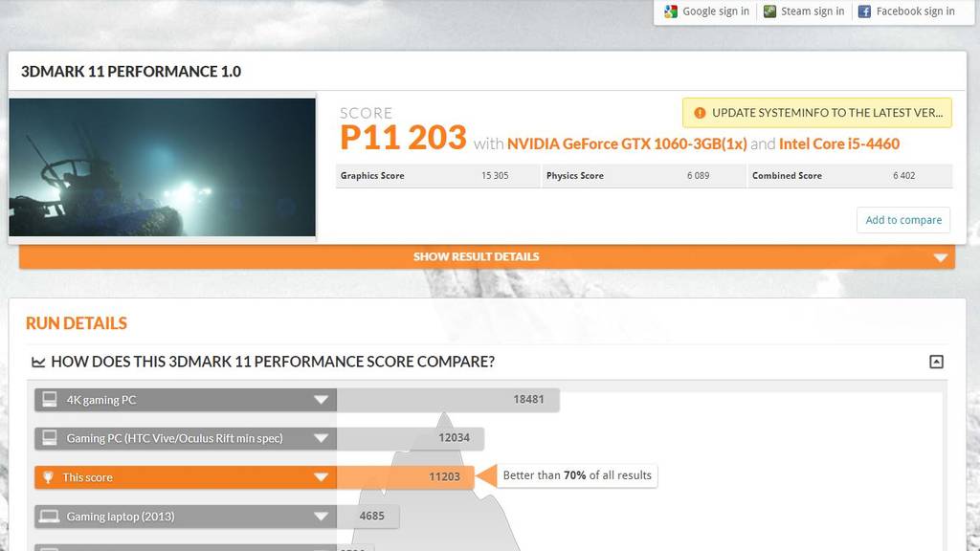Click the monitor icon in the Gaming PC (HTC Vive) row
Screen dimensions: 980x551
50,438
